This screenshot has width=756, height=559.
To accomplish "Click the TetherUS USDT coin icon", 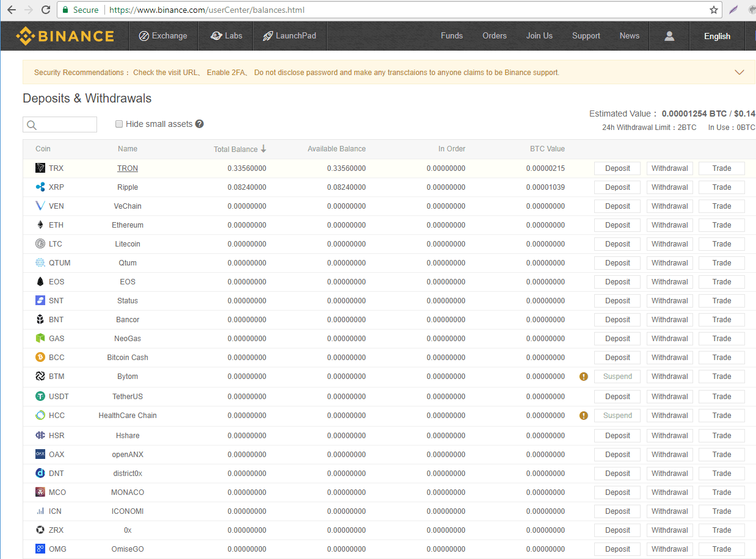I will coord(40,397).
